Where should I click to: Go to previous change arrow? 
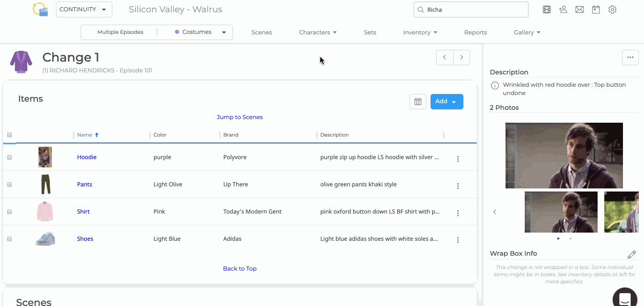445,58
